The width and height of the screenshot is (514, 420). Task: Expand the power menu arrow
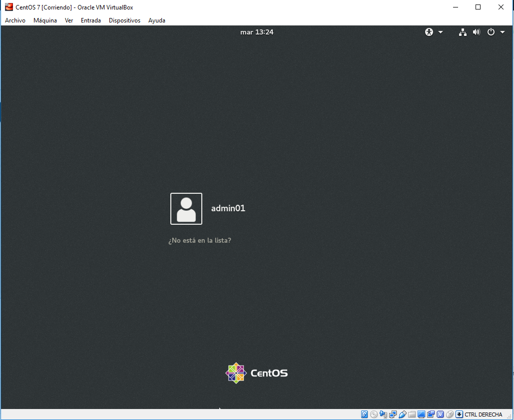(x=502, y=32)
